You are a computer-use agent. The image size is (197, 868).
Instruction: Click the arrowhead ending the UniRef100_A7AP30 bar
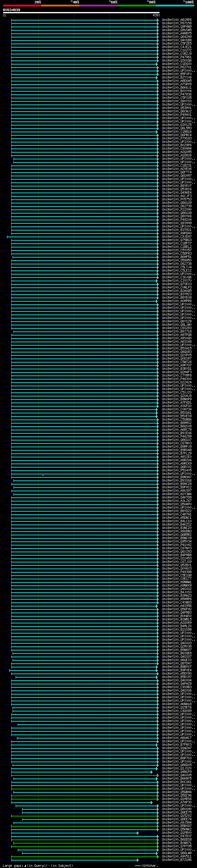(151, 802)
